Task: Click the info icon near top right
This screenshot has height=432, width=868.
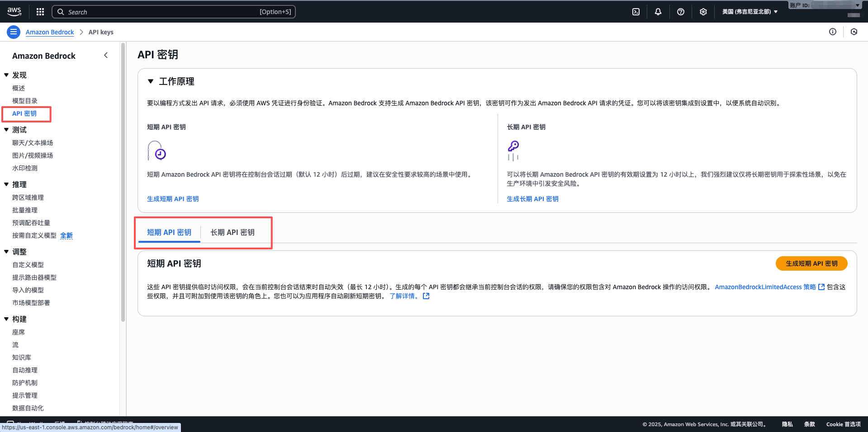Action: click(833, 32)
